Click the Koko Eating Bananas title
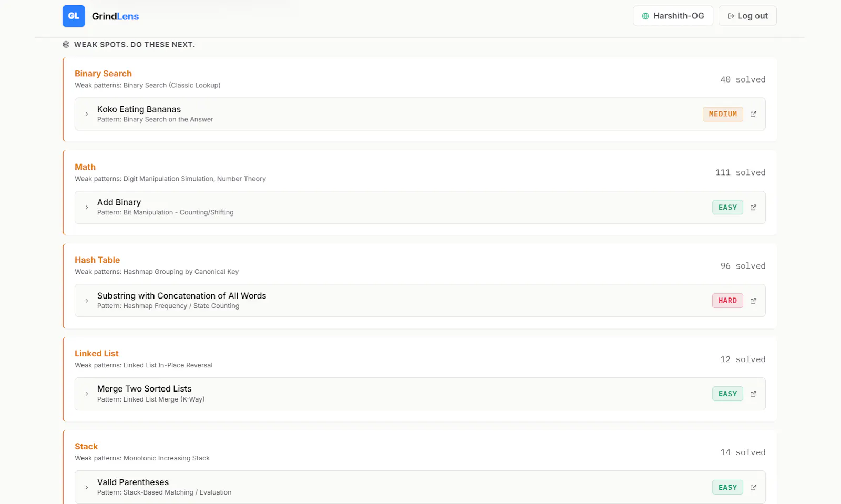This screenshot has width=841, height=504. pyautogui.click(x=139, y=109)
